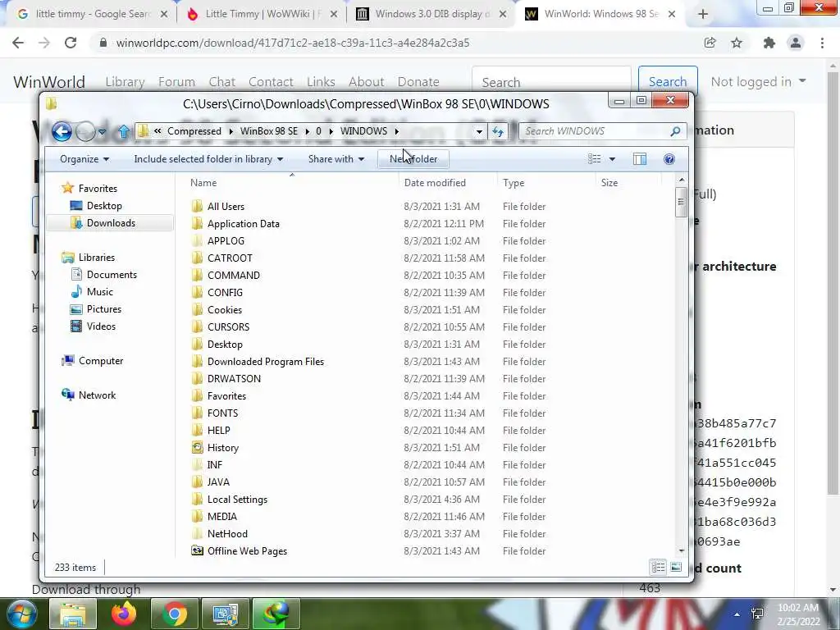The height and width of the screenshot is (630, 840).
Task: Select the CATROOT folder
Action: coord(230,258)
